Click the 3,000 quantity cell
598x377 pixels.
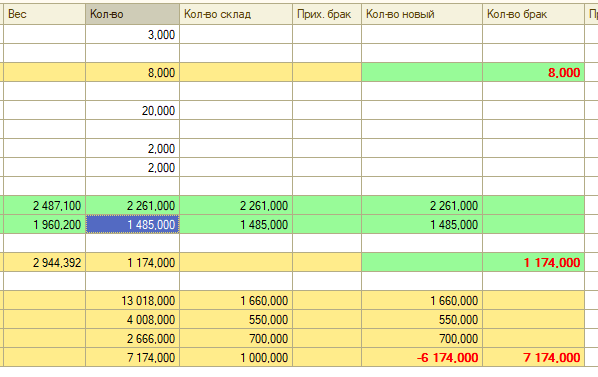[x=132, y=35]
